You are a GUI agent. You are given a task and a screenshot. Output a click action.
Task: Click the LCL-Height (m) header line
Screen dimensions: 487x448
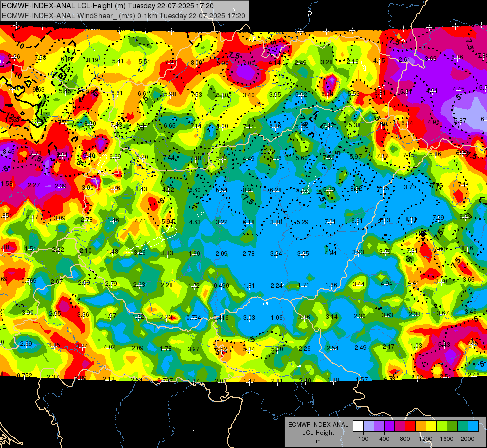tap(108, 5)
